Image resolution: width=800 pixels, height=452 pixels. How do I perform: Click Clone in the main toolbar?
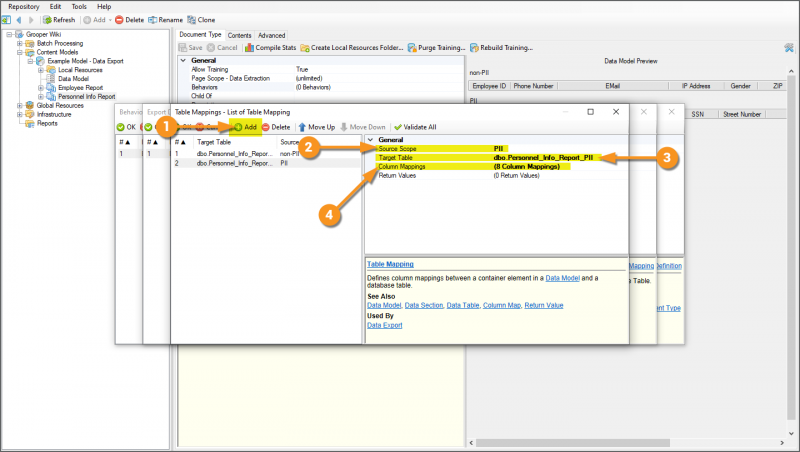(x=201, y=20)
